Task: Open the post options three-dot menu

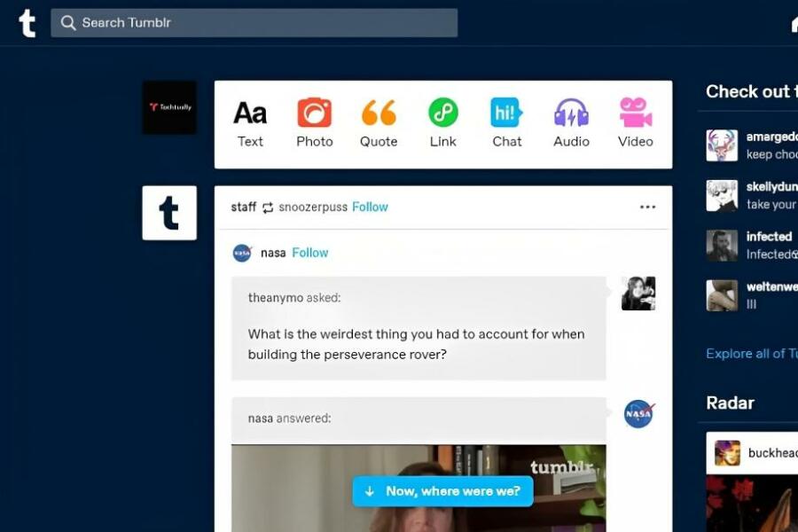Action: 647,207
